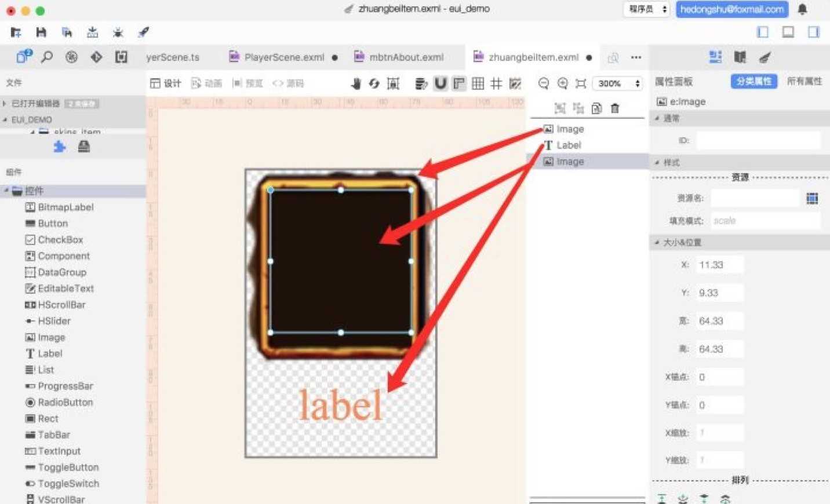The image size is (830, 504).
Task: Toggle the right sidebar layout button
Action: click(814, 32)
